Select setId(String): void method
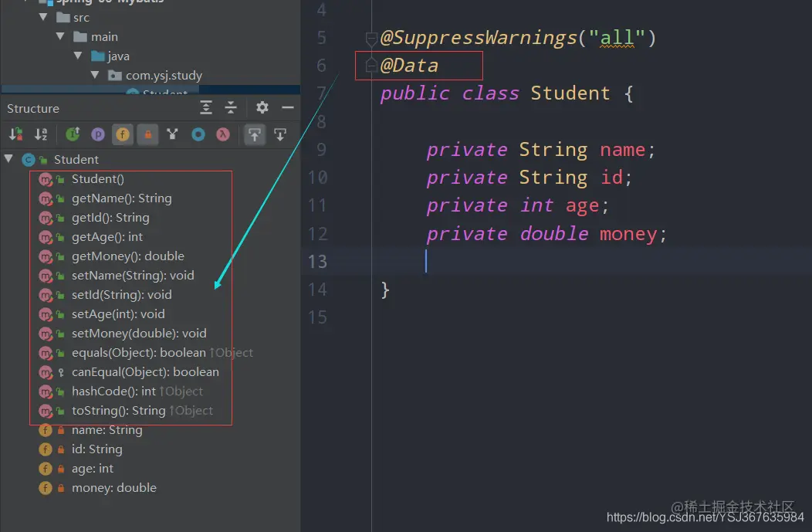The image size is (812, 532). coord(122,295)
